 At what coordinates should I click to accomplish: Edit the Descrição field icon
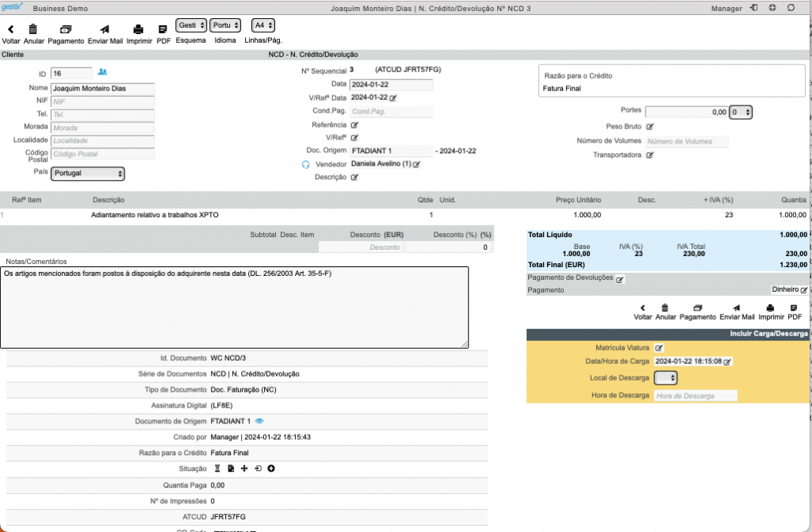tap(354, 177)
